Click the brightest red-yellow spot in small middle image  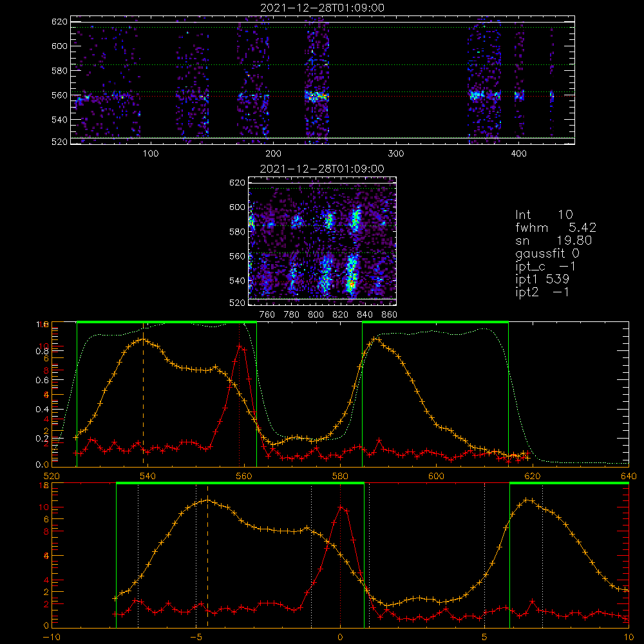pyautogui.click(x=352, y=284)
